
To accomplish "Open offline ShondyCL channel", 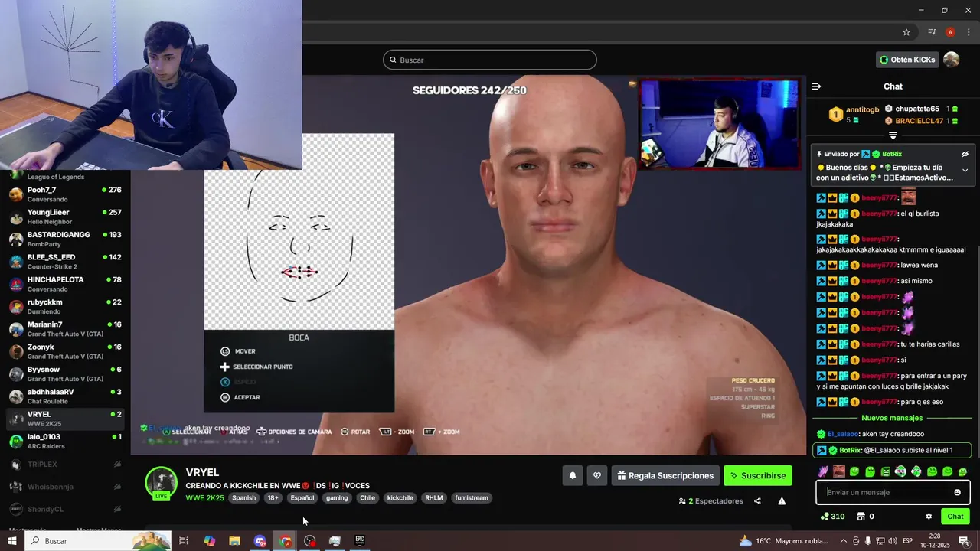I will (x=65, y=509).
